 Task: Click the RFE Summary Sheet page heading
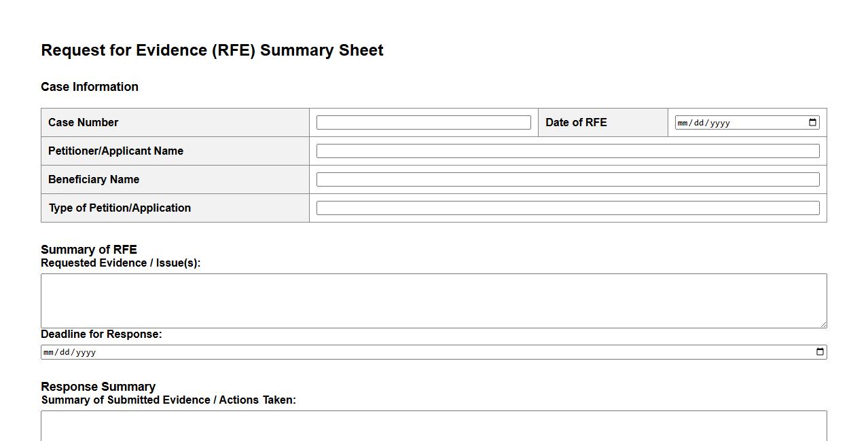tap(212, 51)
